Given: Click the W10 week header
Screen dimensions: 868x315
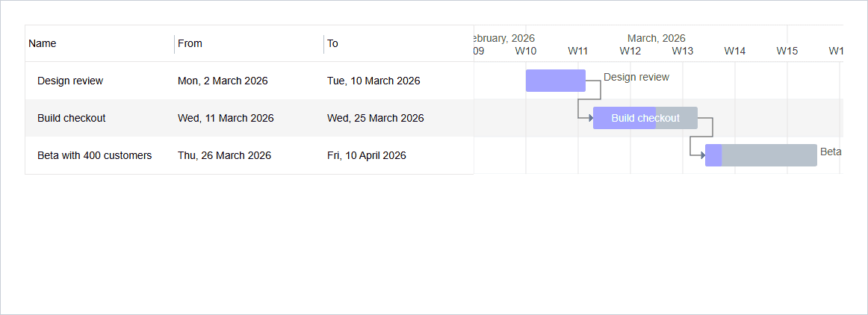Looking at the screenshot, I should pos(526,51).
